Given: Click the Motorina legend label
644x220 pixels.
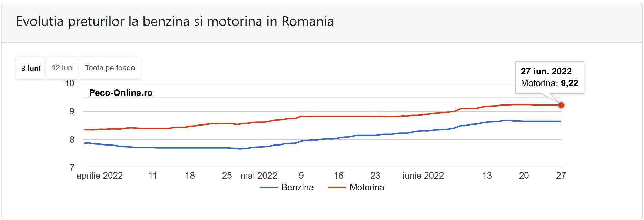Looking at the screenshot, I should [367, 187].
